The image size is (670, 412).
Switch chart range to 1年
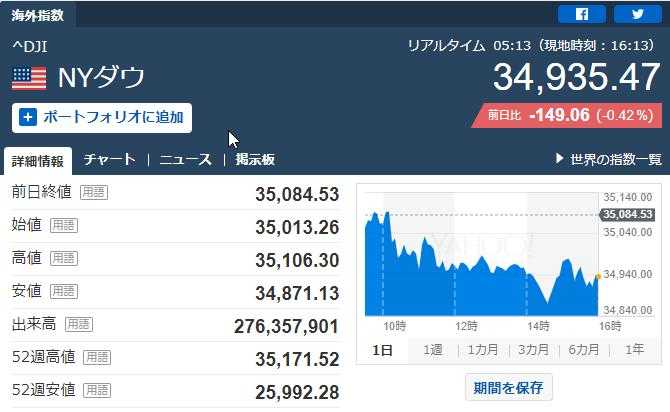[x=634, y=350]
